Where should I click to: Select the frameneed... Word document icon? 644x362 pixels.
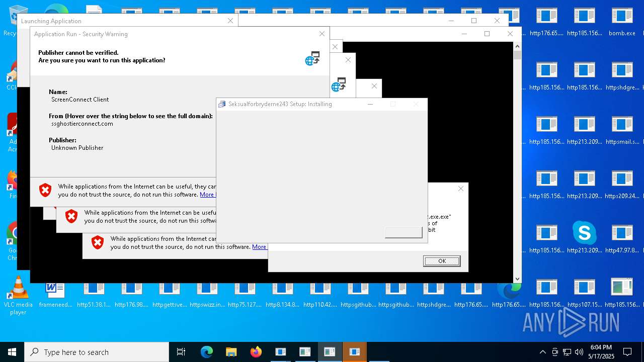coord(56,294)
